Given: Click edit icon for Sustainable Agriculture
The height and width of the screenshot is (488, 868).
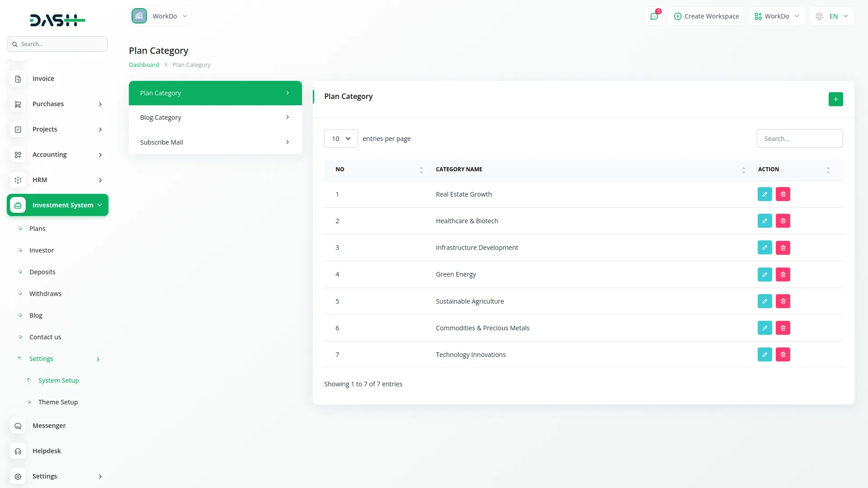Looking at the screenshot, I should (x=764, y=301).
